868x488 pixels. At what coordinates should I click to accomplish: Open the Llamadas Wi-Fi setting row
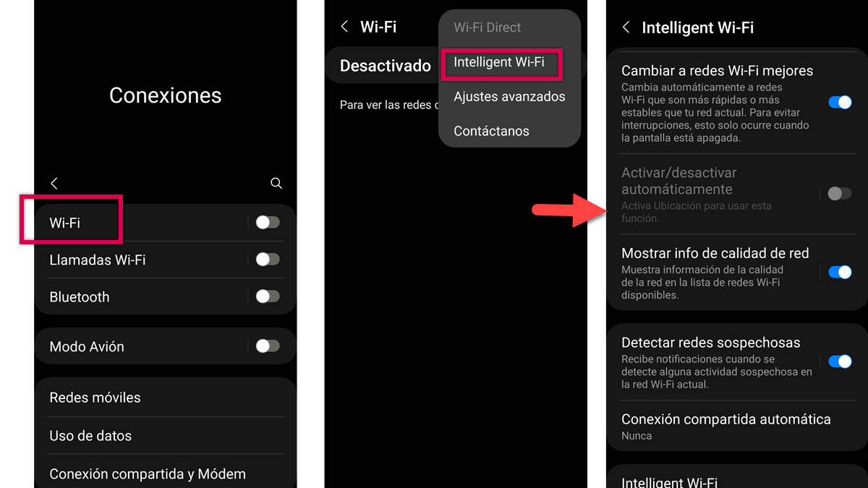coord(165,260)
